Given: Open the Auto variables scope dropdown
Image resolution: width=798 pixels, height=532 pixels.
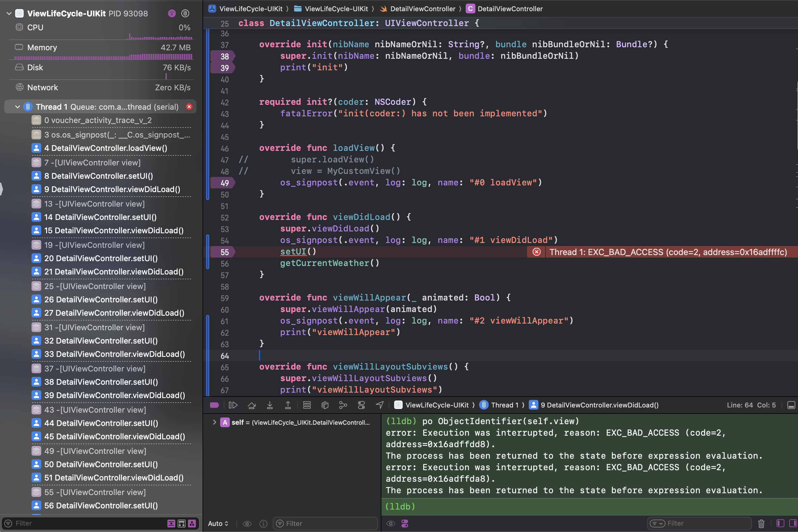Looking at the screenshot, I should click(x=218, y=524).
